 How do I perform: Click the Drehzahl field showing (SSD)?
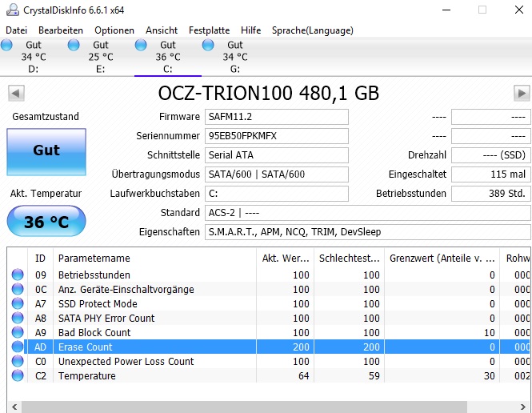coord(490,155)
